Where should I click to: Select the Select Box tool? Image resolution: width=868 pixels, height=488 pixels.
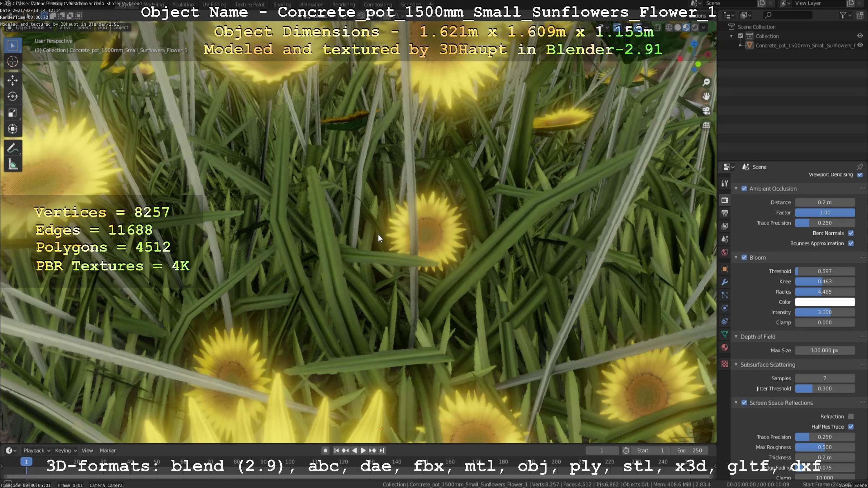pyautogui.click(x=13, y=46)
